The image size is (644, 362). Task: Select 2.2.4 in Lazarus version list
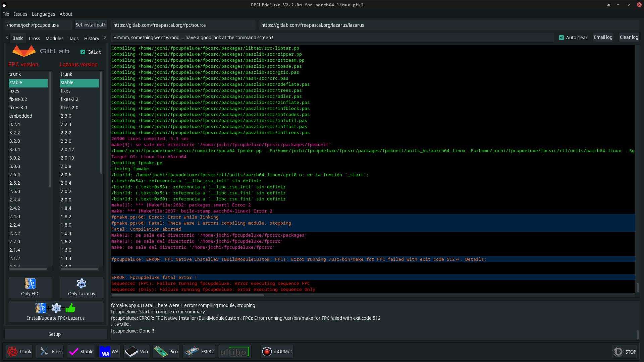pos(79,124)
